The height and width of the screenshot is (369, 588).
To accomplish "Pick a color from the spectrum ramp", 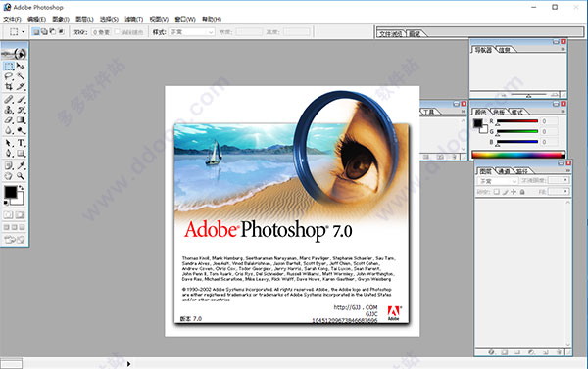I will pyautogui.click(x=517, y=154).
